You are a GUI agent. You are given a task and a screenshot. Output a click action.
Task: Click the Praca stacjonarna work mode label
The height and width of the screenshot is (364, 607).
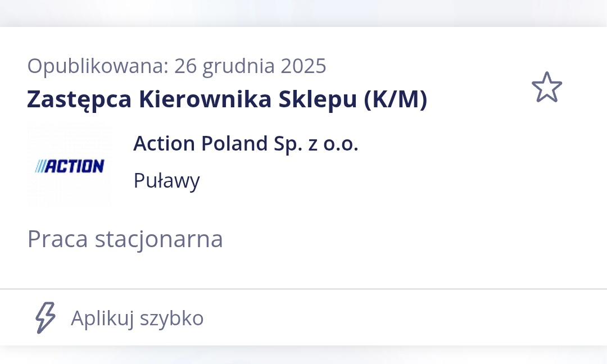(x=125, y=239)
